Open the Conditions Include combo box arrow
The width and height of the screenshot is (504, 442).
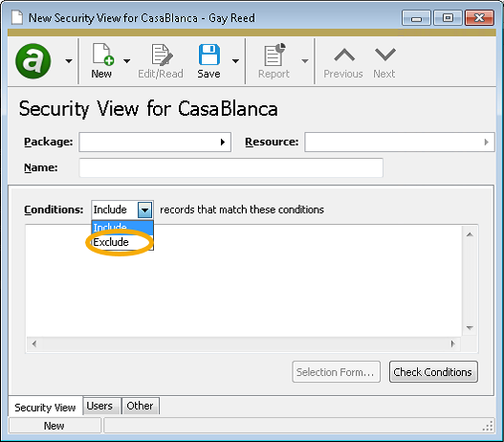click(x=145, y=210)
